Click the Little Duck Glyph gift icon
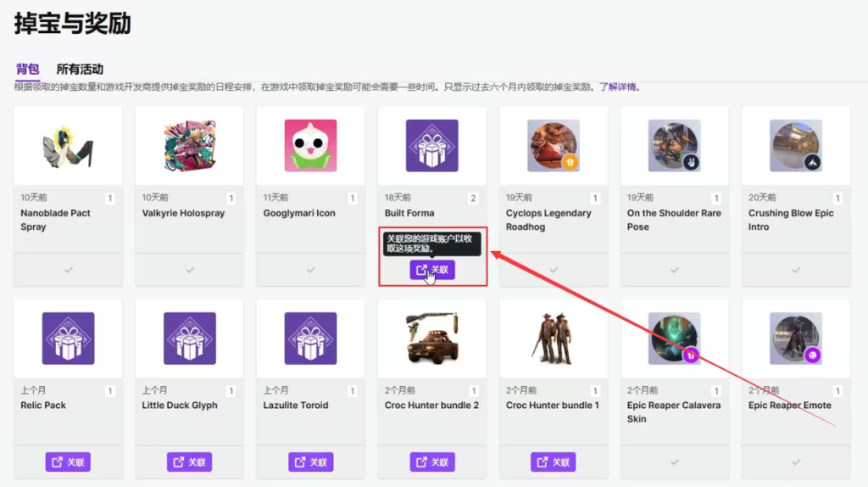This screenshot has height=487, width=868. click(x=189, y=338)
